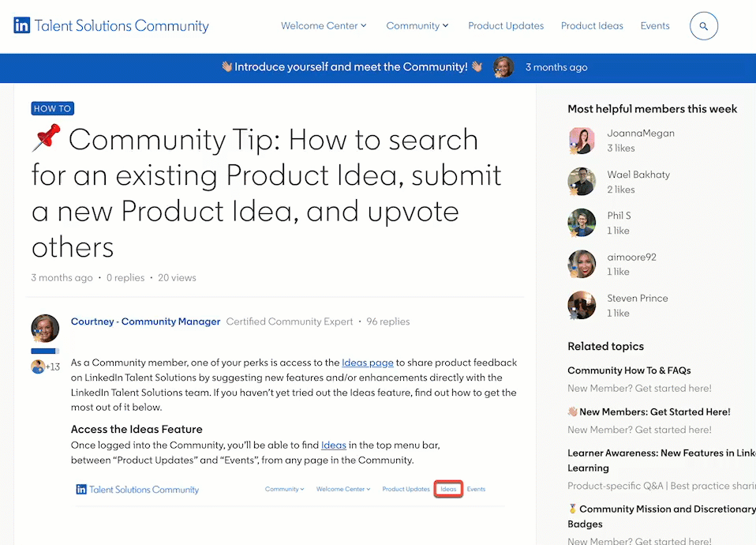The width and height of the screenshot is (756, 545).
Task: Click the author avatar in blue banner
Action: [503, 67]
